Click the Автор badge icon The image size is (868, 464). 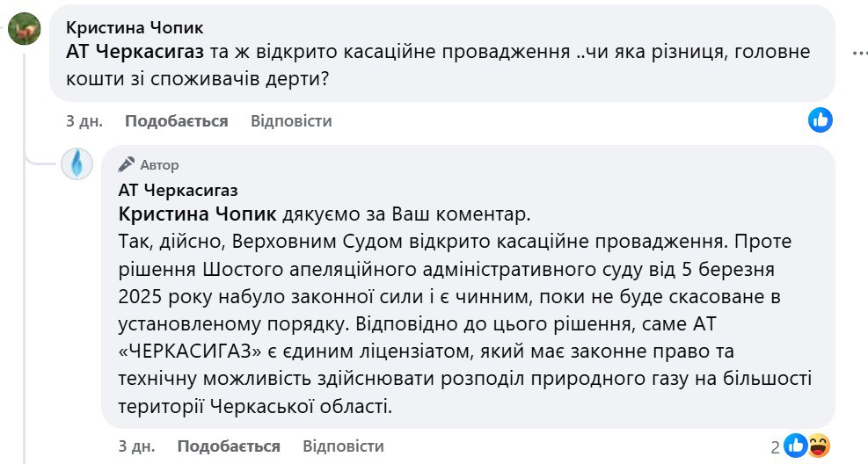point(127,164)
